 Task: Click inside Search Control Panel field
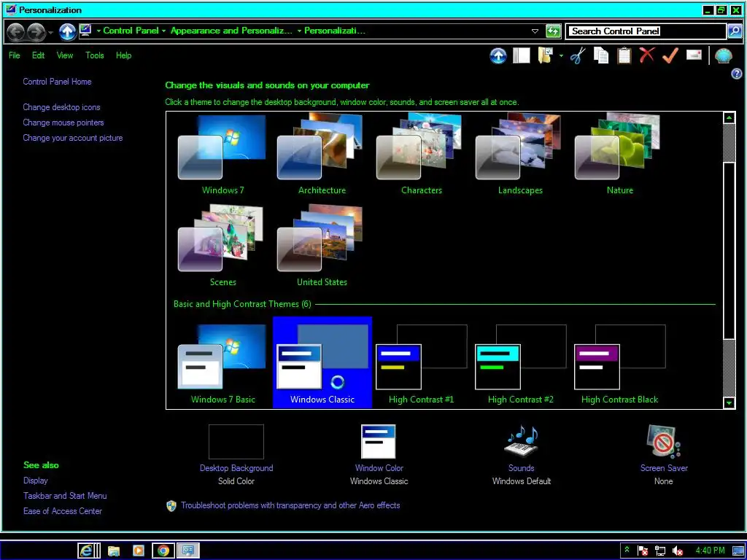(646, 31)
